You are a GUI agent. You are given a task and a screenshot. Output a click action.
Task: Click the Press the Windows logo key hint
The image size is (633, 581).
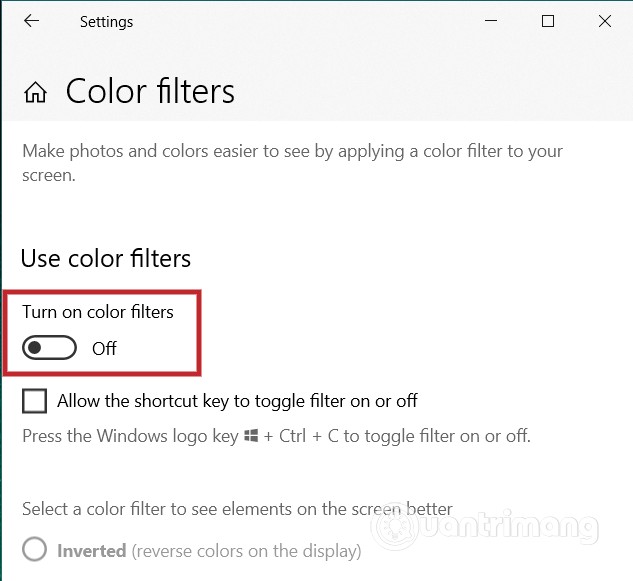pos(130,436)
